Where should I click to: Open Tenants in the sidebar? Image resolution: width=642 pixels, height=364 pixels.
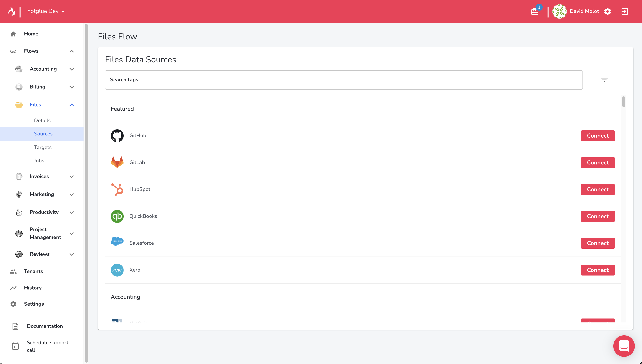click(33, 271)
